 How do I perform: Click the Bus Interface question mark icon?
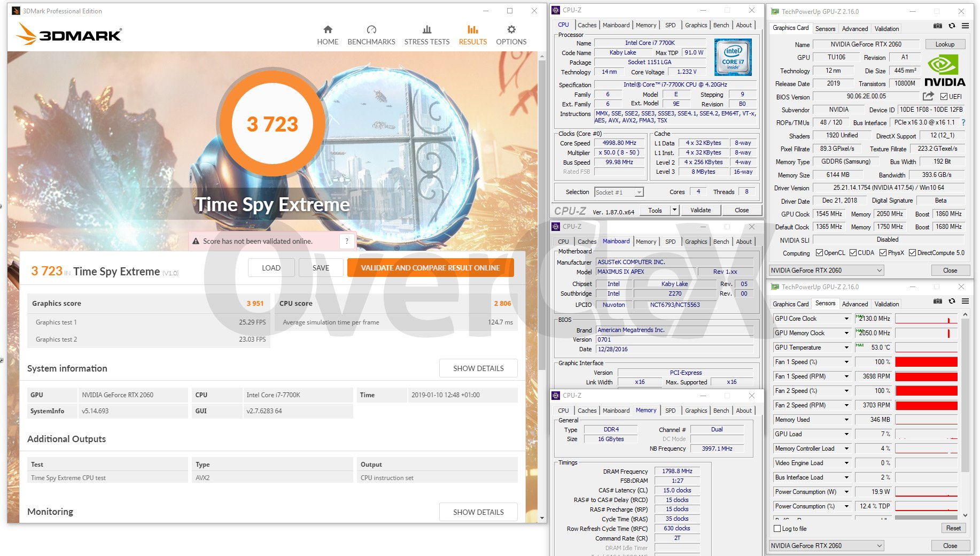[963, 122]
